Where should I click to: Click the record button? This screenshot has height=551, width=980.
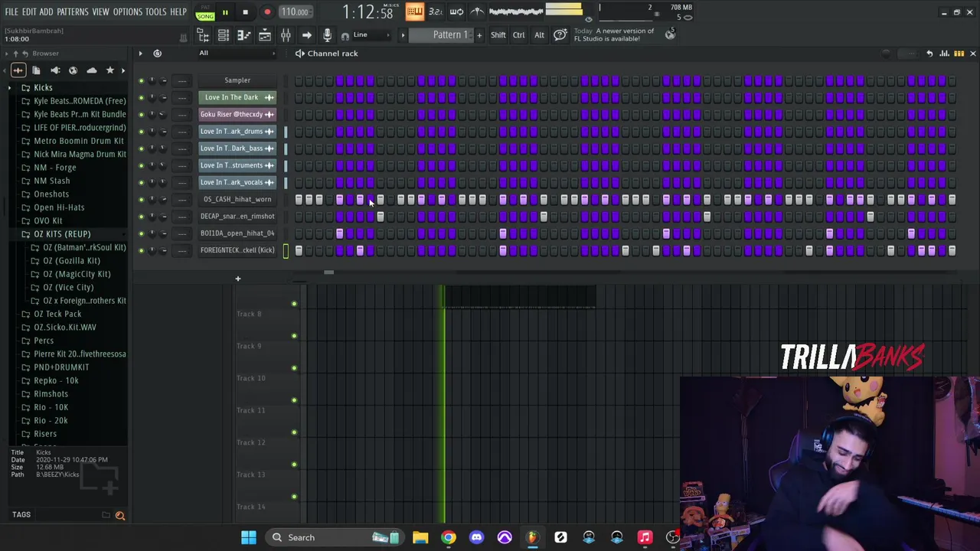click(x=267, y=12)
